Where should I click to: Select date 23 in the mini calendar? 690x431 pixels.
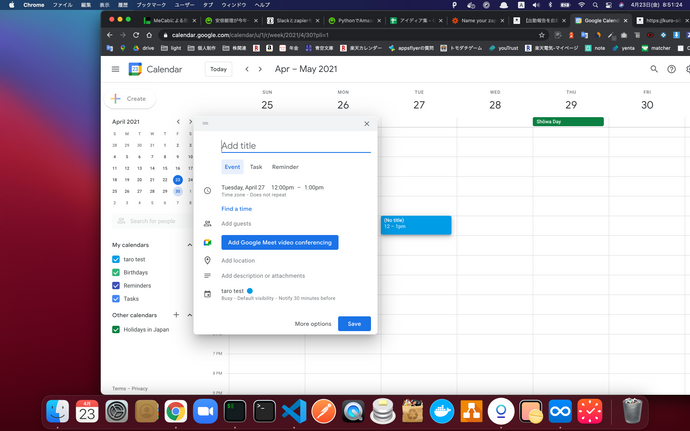tap(177, 180)
